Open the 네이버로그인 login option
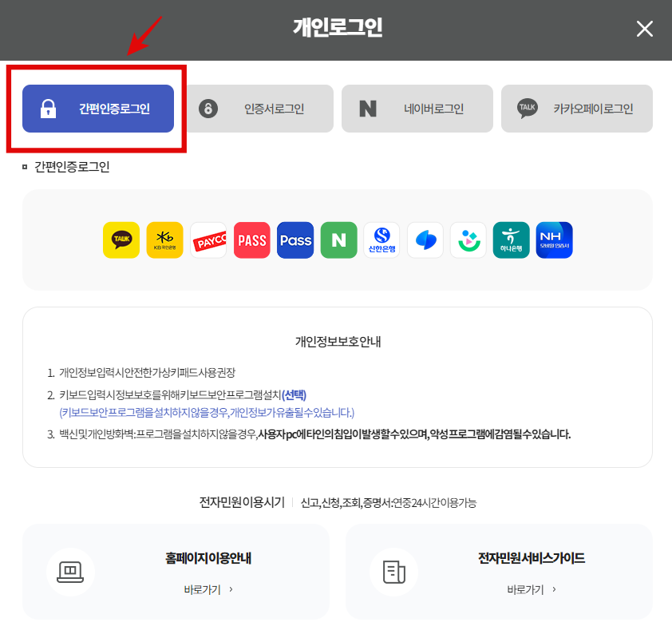 tap(417, 109)
